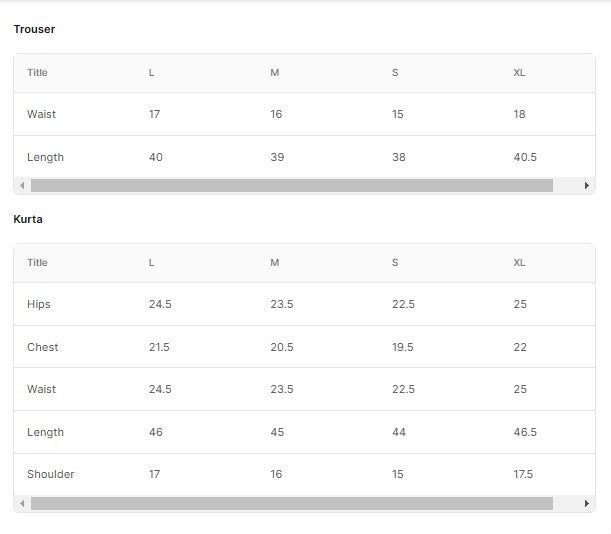The width and height of the screenshot is (611, 534).
Task: Click the 17.5 shoulder value in Kurta table
Action: [523, 474]
